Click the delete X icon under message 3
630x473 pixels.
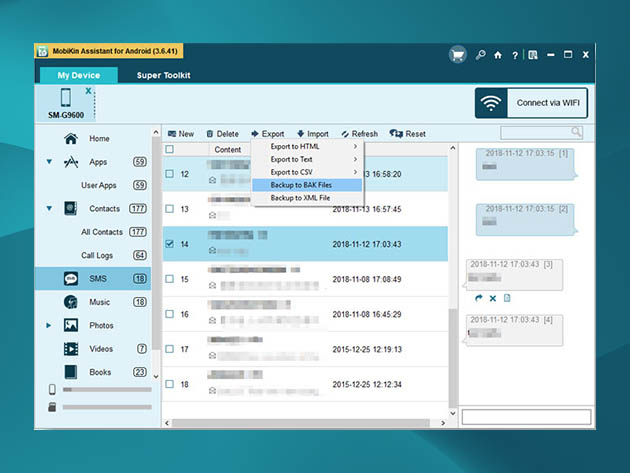point(493,298)
